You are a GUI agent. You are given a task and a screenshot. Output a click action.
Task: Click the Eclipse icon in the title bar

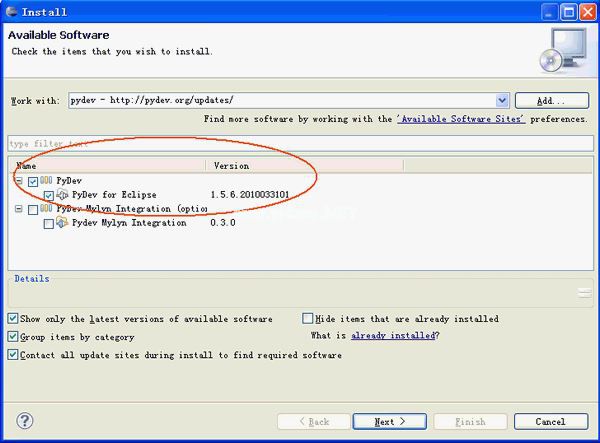coord(12,11)
